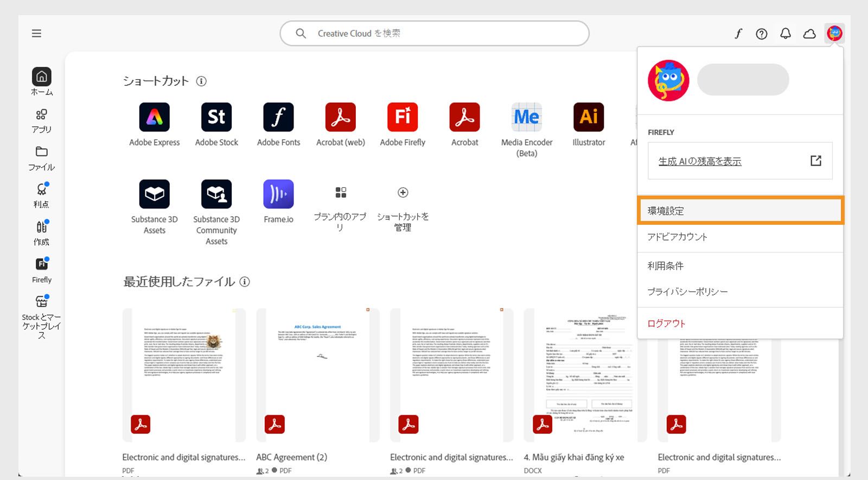This screenshot has width=868, height=480.
Task: Click the external link icon beside 生成 AI の残高
Action: click(816, 161)
